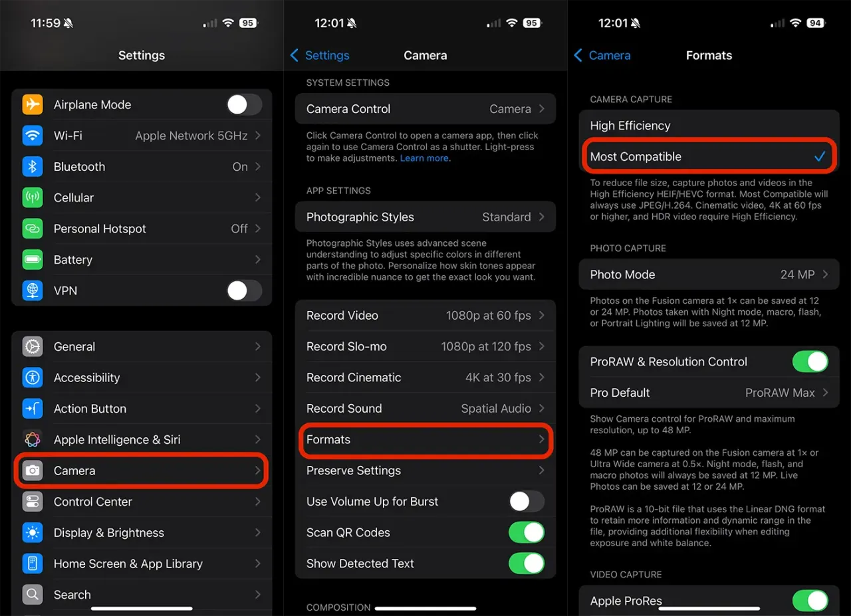Screen dimensions: 851x616
Task: Click the Search magnifier icon
Action: click(32, 594)
